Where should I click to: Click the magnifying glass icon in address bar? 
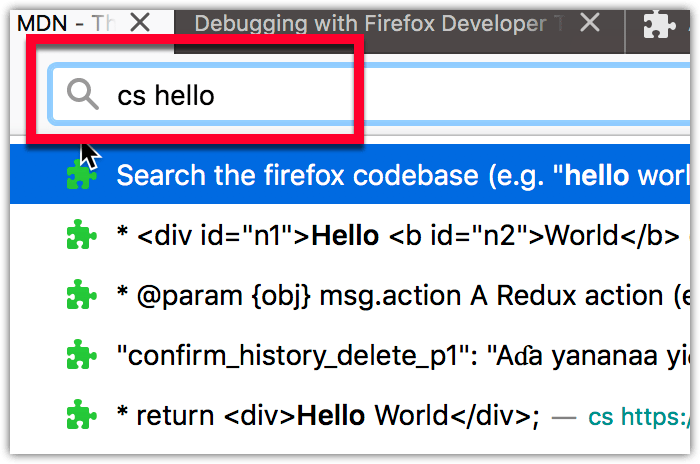pos(83,94)
